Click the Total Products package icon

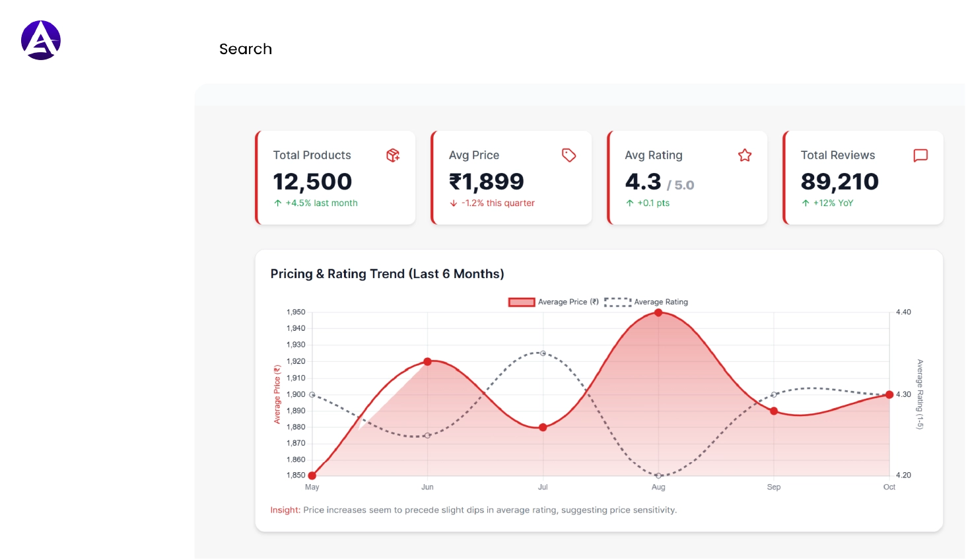(393, 155)
